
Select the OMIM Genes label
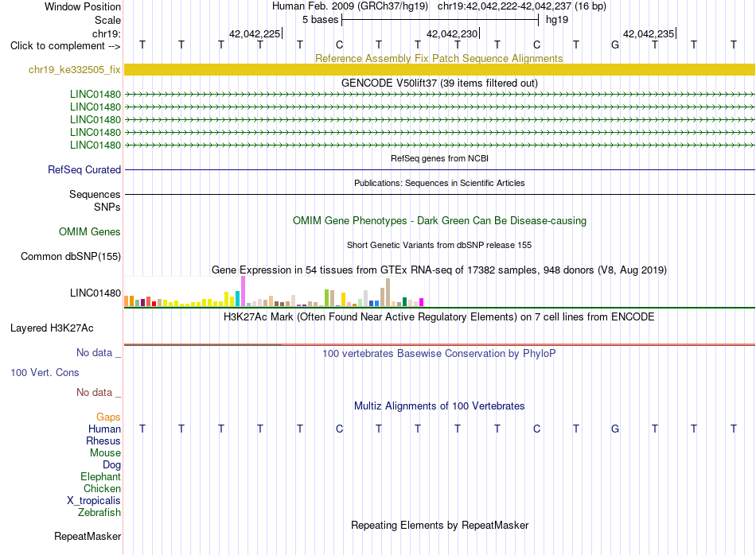click(x=90, y=231)
